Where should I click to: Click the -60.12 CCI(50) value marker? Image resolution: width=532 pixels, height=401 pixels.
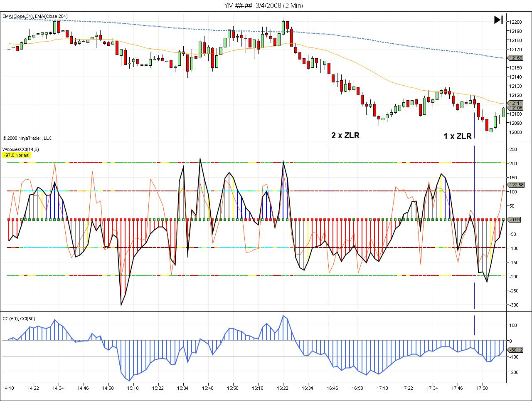click(515, 350)
